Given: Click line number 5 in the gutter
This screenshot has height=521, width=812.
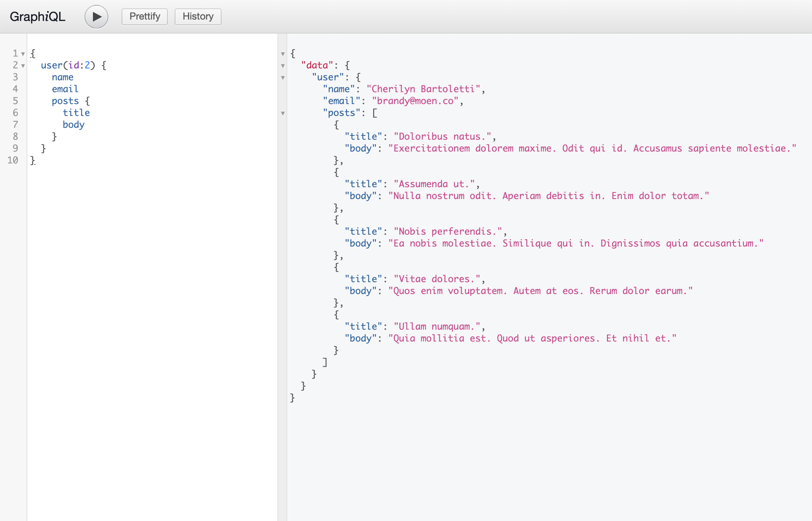Looking at the screenshot, I should pos(15,101).
